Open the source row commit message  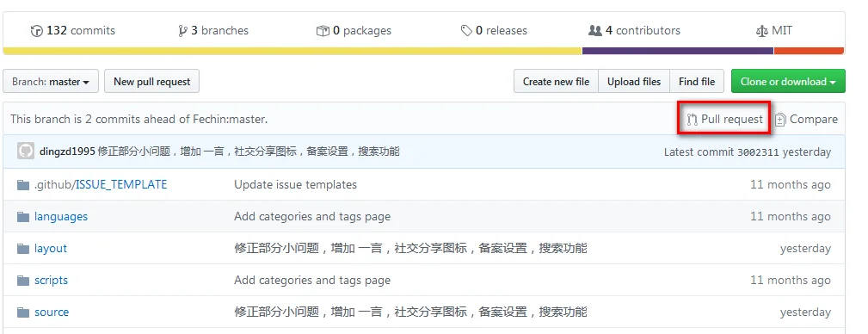[x=410, y=312]
